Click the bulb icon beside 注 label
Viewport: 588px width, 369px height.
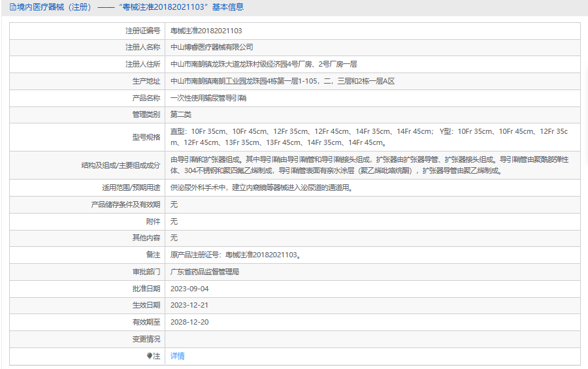tap(150, 356)
